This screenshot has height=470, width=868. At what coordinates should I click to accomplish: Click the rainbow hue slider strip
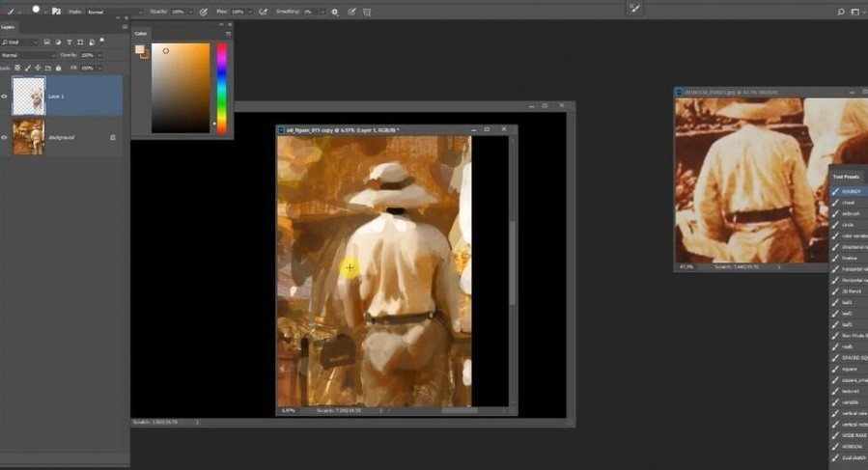[221, 88]
